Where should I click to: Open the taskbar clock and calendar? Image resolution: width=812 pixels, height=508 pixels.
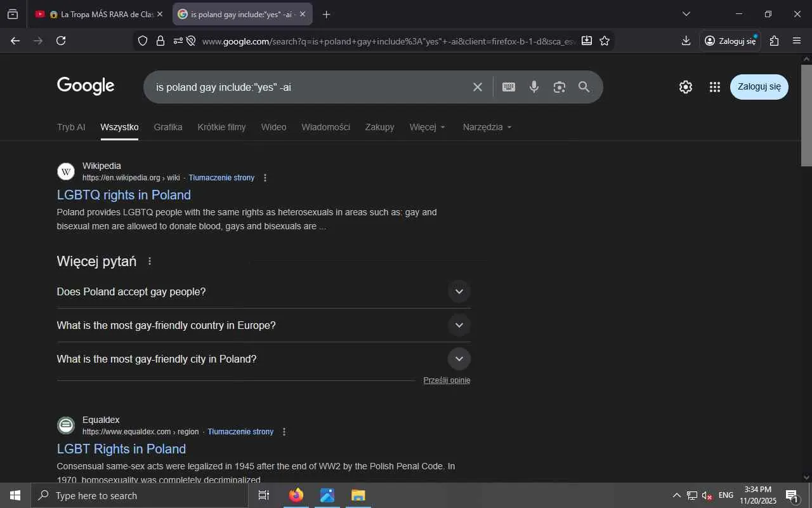(758, 495)
